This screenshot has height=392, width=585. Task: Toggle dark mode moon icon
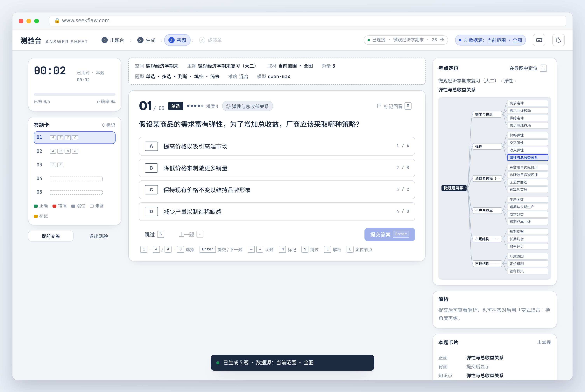point(558,40)
